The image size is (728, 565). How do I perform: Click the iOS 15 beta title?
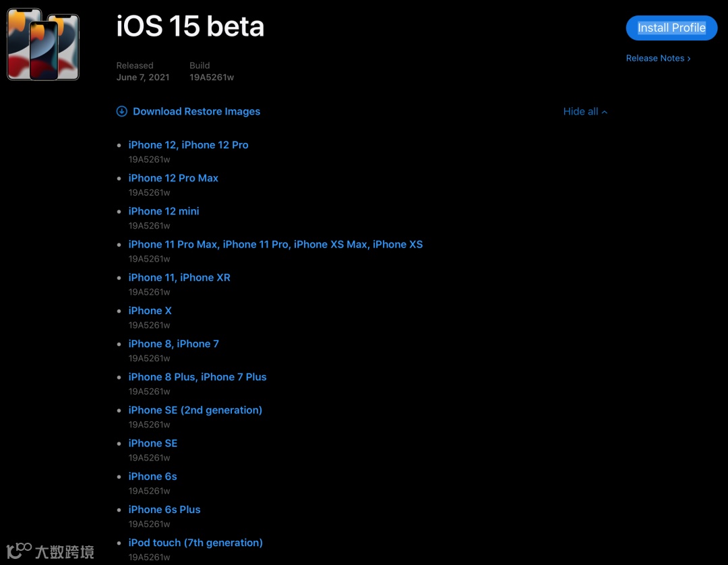click(190, 26)
